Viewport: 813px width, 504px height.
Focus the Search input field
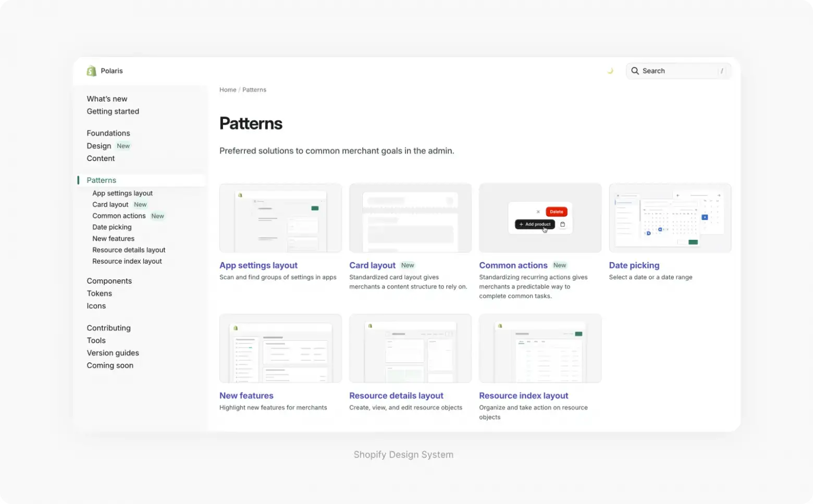pyautogui.click(x=679, y=71)
